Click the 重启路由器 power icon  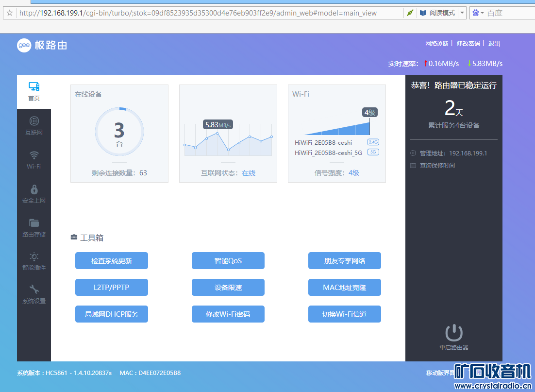pos(453,333)
